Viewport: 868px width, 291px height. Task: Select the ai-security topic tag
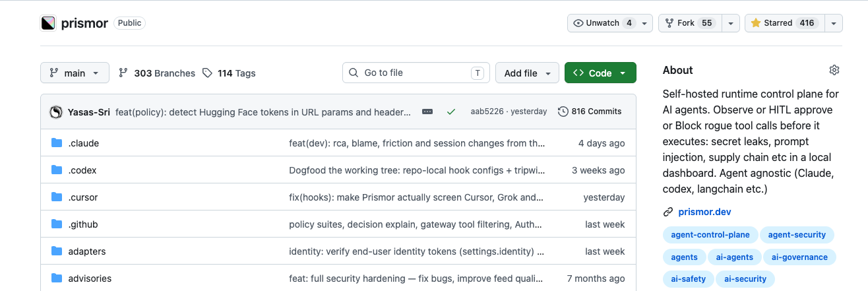745,279
